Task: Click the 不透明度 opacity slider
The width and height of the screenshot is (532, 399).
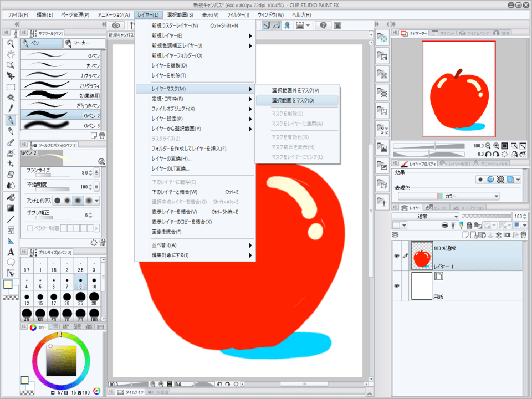Action: (x=53, y=190)
